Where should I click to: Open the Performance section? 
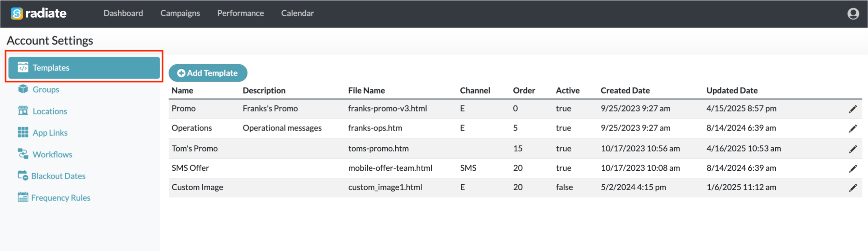[x=240, y=13]
